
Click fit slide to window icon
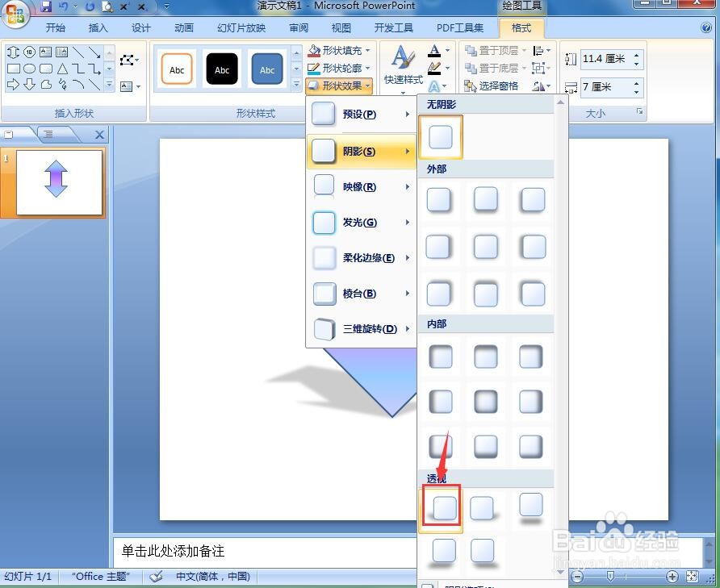692,577
